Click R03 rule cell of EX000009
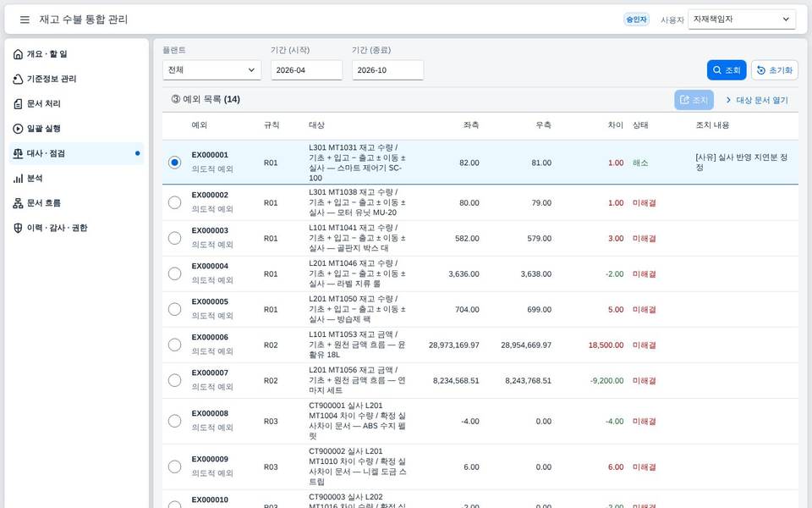This screenshot has width=812, height=508. (x=271, y=467)
